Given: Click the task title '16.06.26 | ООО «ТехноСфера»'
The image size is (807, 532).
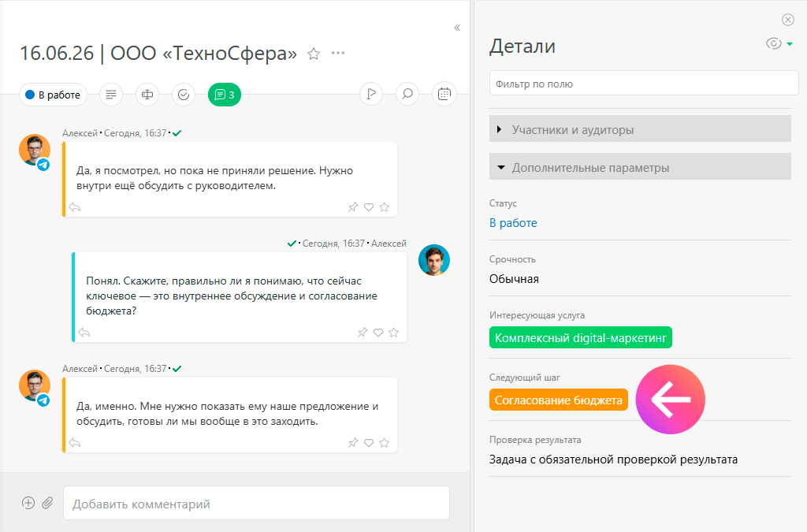Looking at the screenshot, I should [x=158, y=54].
